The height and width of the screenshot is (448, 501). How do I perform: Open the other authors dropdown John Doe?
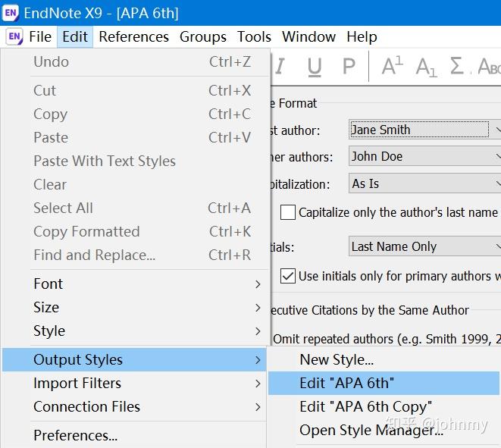(424, 156)
